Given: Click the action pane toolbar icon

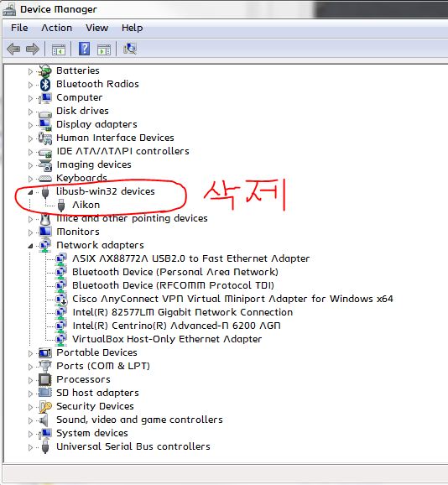Looking at the screenshot, I should (103, 50).
